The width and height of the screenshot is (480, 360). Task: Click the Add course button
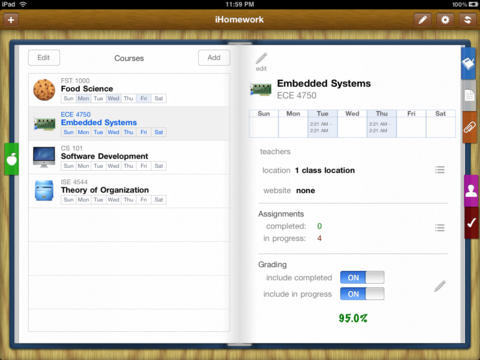point(214,58)
